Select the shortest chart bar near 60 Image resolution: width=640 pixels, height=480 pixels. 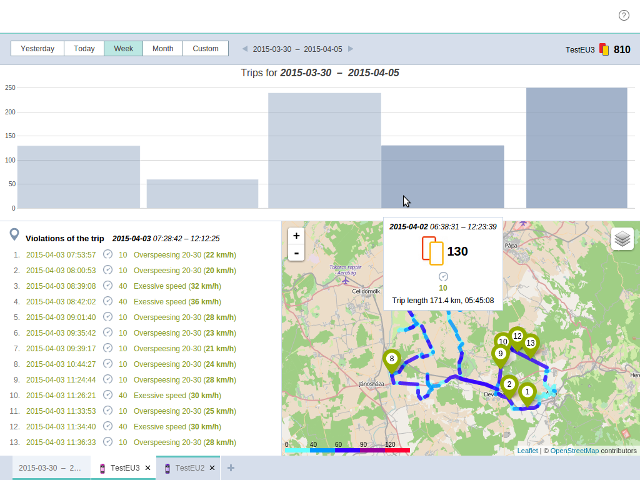click(x=202, y=194)
